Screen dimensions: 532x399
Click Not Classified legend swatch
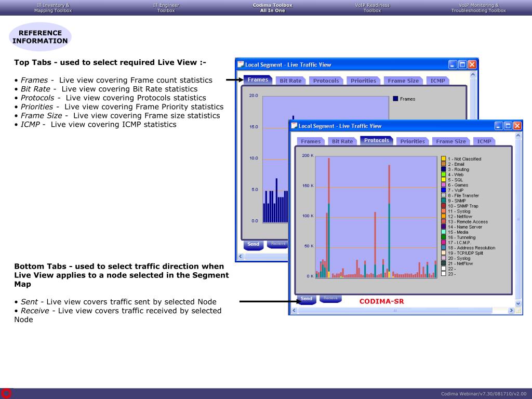point(444,158)
